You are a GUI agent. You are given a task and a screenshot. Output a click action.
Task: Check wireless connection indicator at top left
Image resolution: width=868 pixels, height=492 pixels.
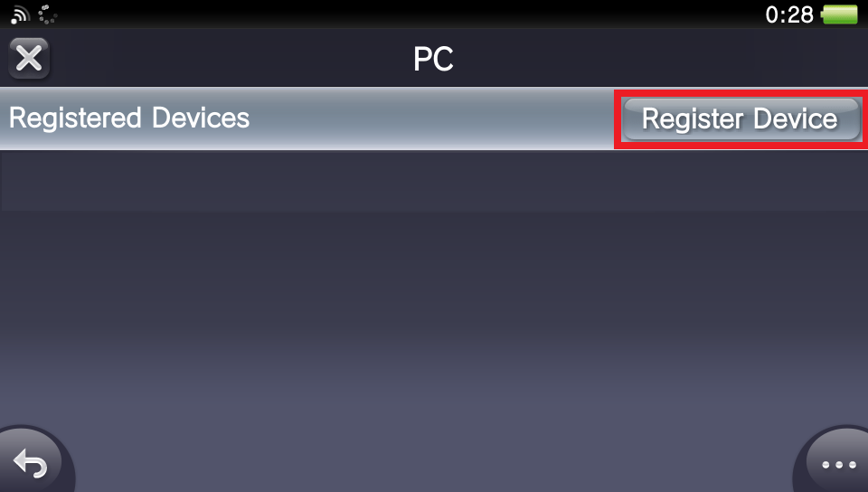[20, 14]
